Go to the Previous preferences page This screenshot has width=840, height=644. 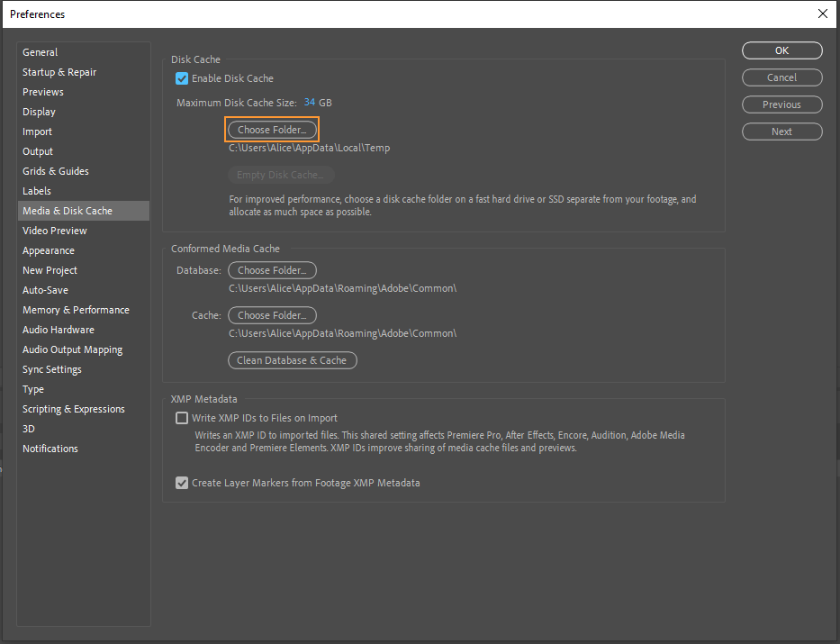tap(781, 104)
